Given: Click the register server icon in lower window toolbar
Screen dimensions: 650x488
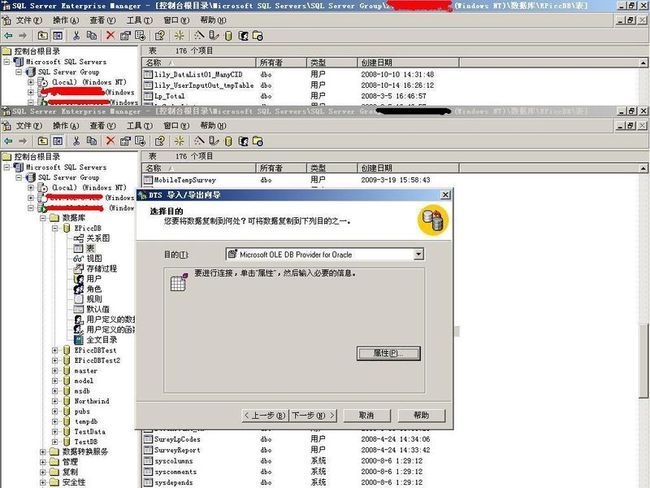Looking at the screenshot, I should pos(213,141).
